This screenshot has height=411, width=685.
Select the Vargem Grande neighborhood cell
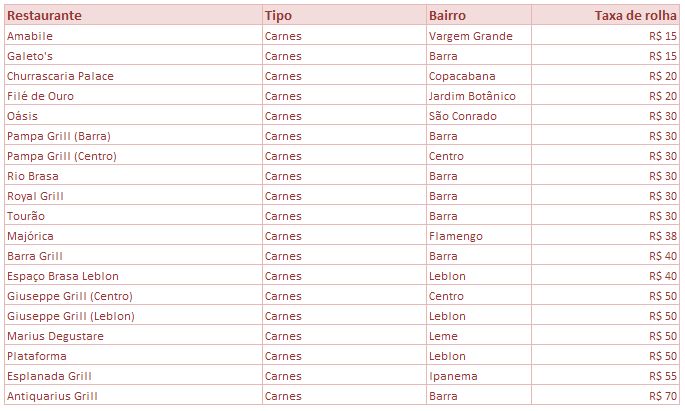pos(479,36)
